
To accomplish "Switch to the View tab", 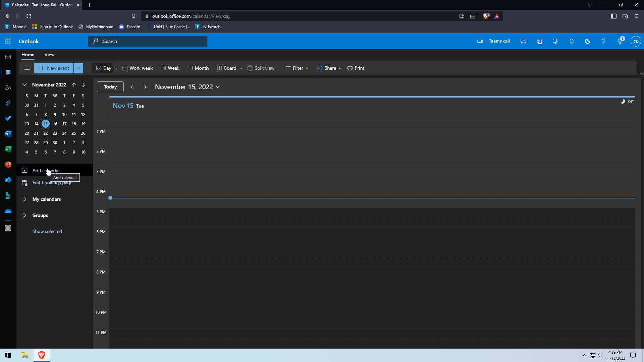I will pos(49,55).
